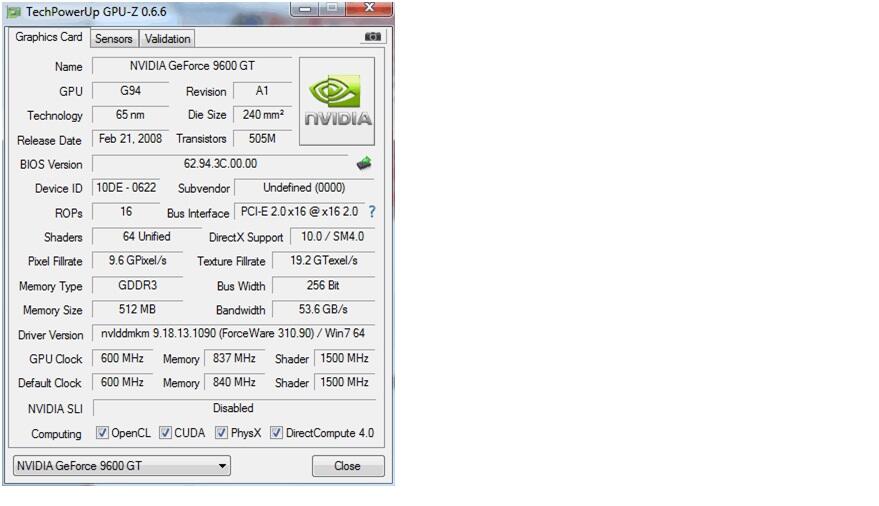The image size is (879, 506).
Task: Click the Technology field showing 65 nm
Action: click(131, 115)
